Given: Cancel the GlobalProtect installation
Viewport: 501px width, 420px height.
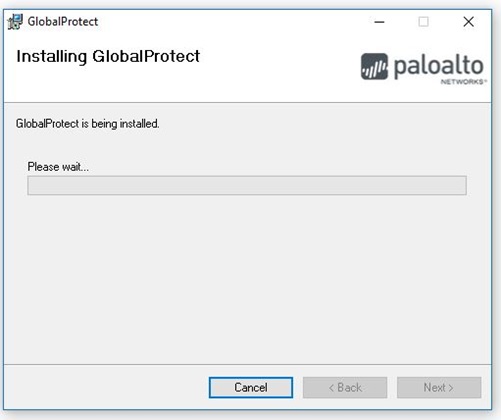Looking at the screenshot, I should point(251,387).
